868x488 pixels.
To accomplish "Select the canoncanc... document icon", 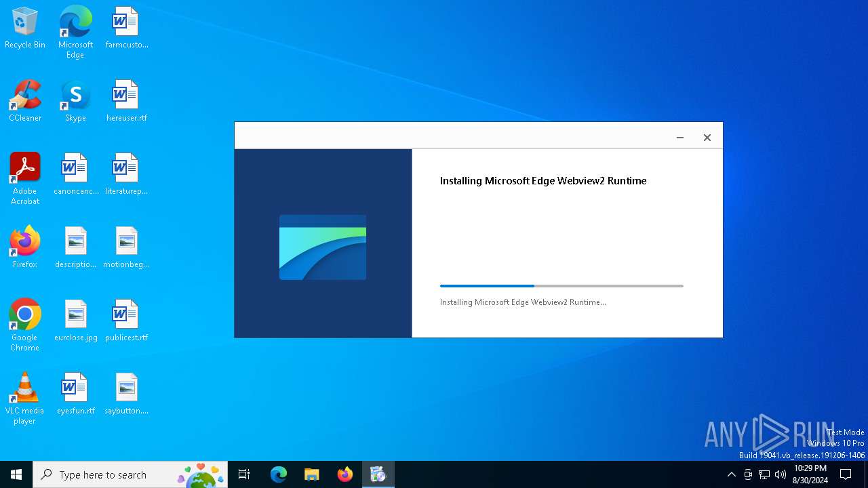I will click(75, 175).
